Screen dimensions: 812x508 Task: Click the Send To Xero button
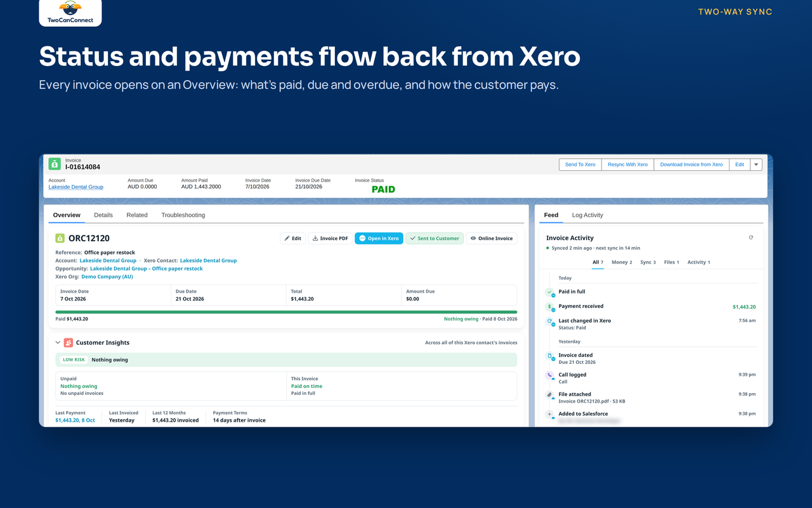[x=580, y=164]
